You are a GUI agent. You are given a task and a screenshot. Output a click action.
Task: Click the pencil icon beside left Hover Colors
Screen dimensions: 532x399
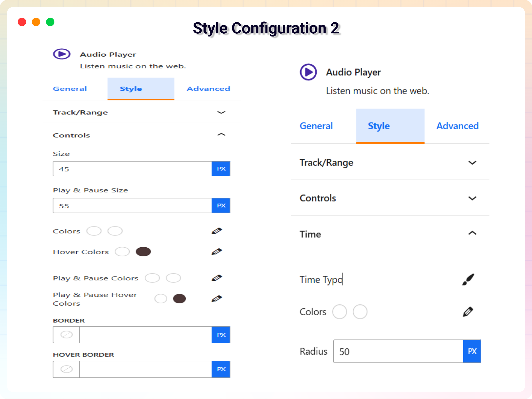(216, 252)
